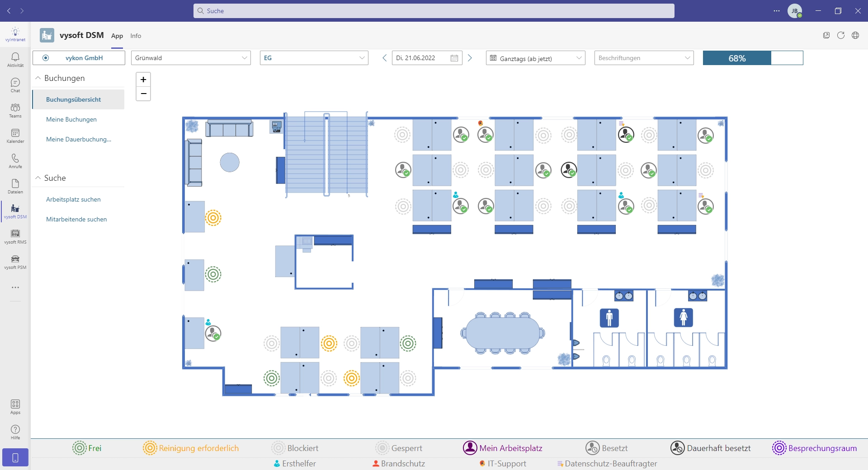Go forward with the top-left arrow

click(x=22, y=11)
